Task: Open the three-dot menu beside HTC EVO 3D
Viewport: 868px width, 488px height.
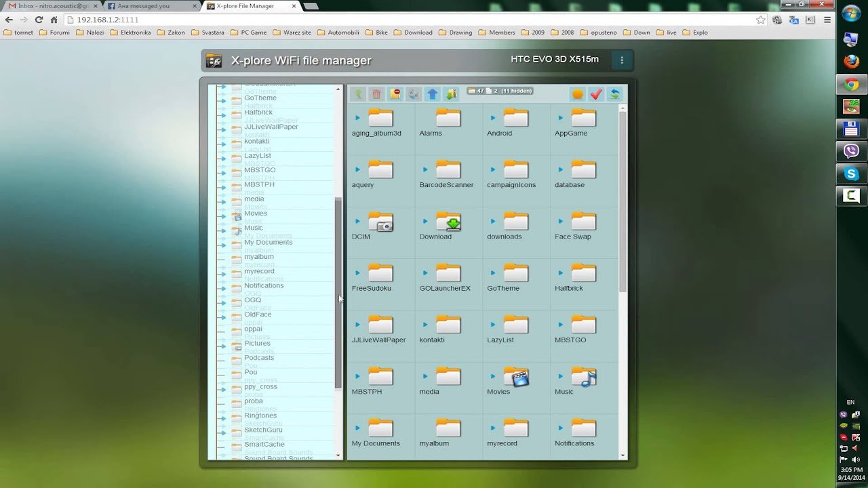Action: pos(622,60)
